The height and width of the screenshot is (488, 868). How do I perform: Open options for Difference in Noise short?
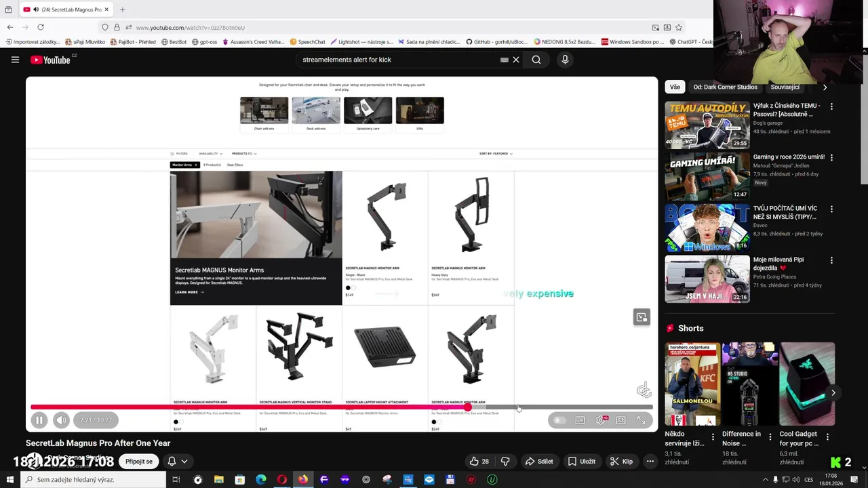770,437
